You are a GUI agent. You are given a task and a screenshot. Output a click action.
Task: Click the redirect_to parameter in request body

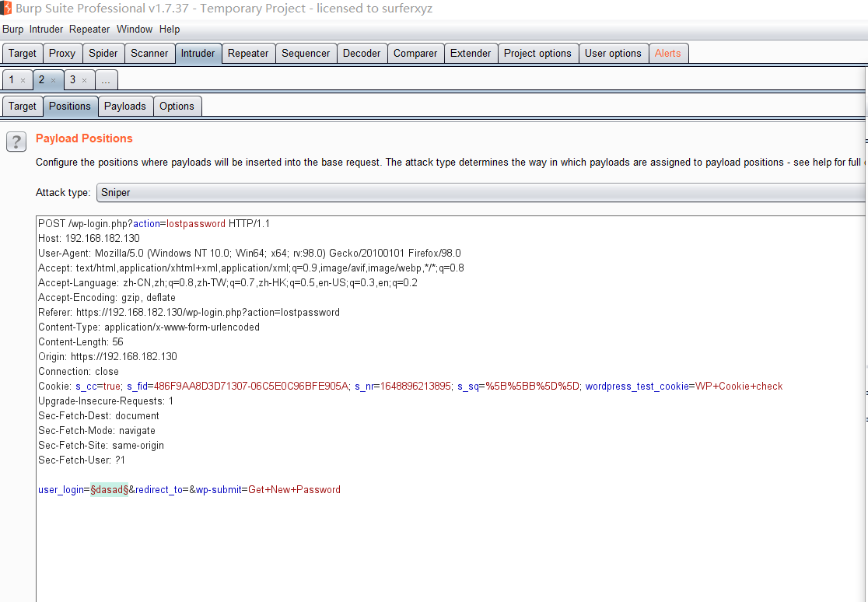click(x=159, y=489)
